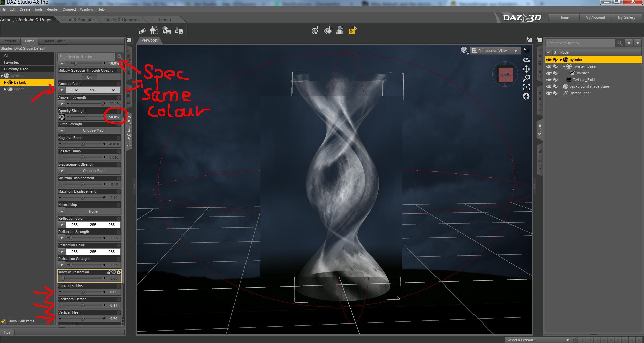Expand the enden surface group
This screenshot has height=343, width=644.
[x=5, y=89]
